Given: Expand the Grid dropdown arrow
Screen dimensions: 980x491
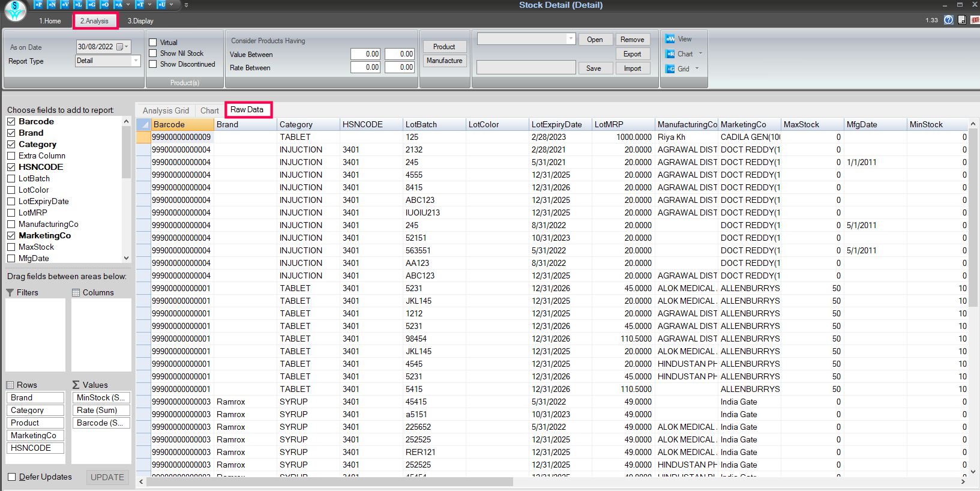Looking at the screenshot, I should pyautogui.click(x=697, y=68).
